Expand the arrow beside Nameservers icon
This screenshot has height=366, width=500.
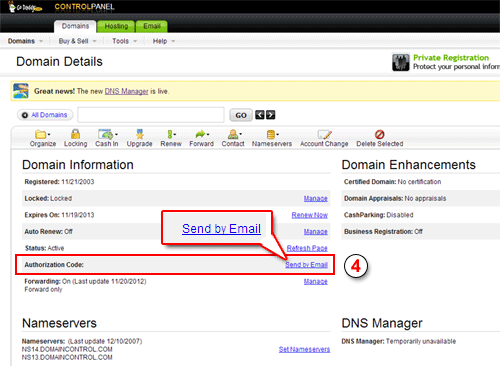coord(277,134)
